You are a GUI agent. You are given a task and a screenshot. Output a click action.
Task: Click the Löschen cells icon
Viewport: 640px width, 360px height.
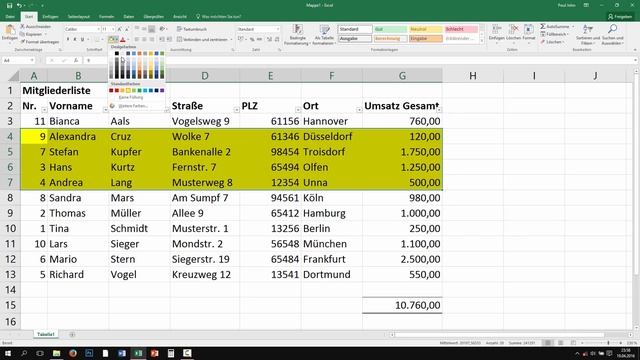point(513,29)
